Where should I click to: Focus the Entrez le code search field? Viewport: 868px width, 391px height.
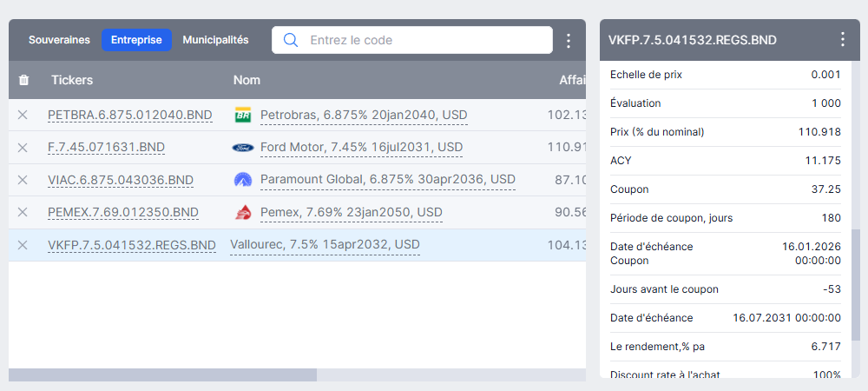[411, 40]
